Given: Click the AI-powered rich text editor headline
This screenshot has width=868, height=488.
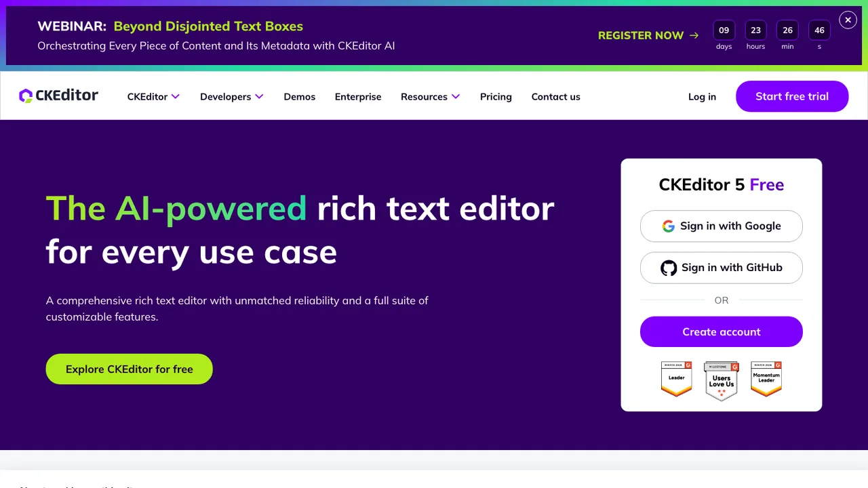Looking at the screenshot, I should point(300,230).
